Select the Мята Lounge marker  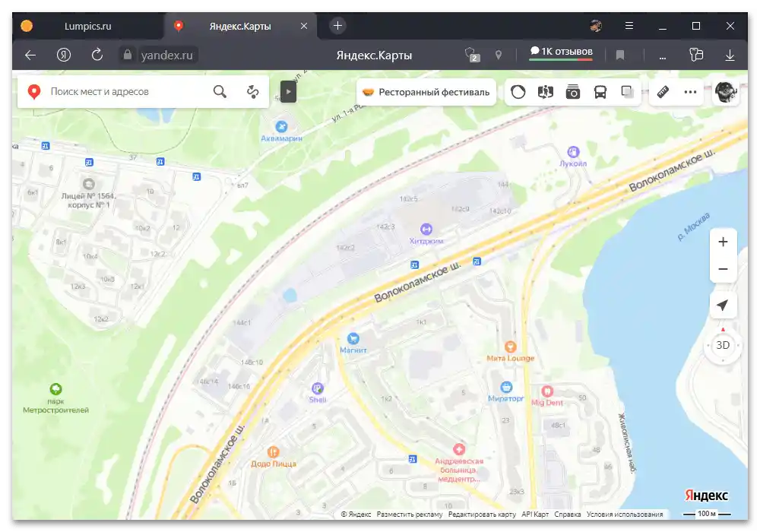[510, 347]
